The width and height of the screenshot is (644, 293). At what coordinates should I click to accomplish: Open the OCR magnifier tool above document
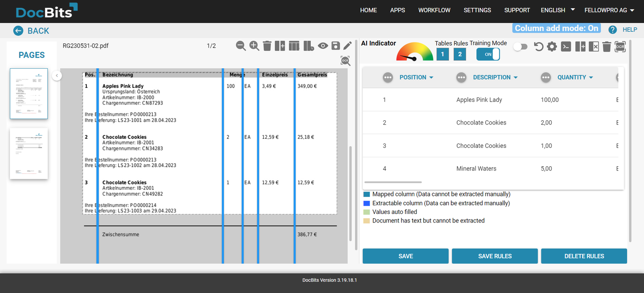pyautogui.click(x=346, y=61)
